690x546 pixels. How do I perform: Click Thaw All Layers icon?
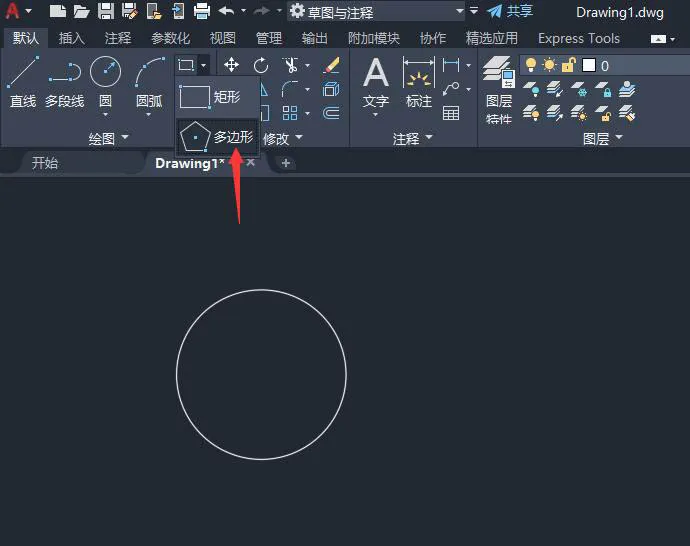tap(579, 113)
